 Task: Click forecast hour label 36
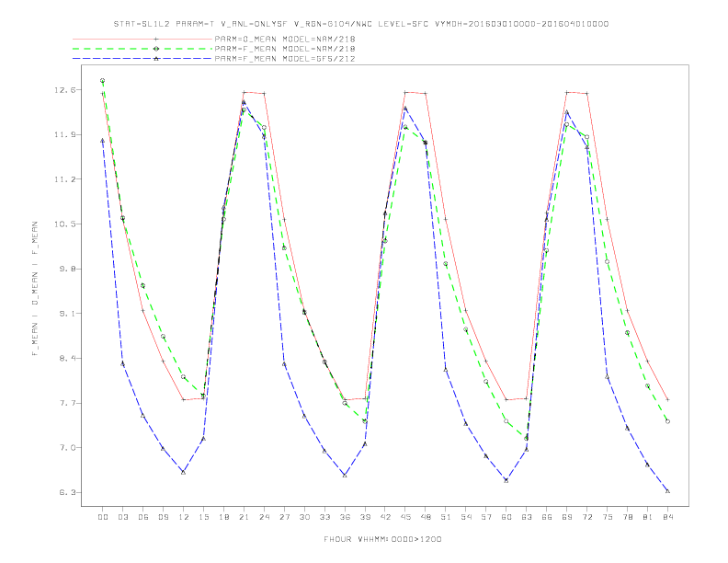click(x=345, y=517)
